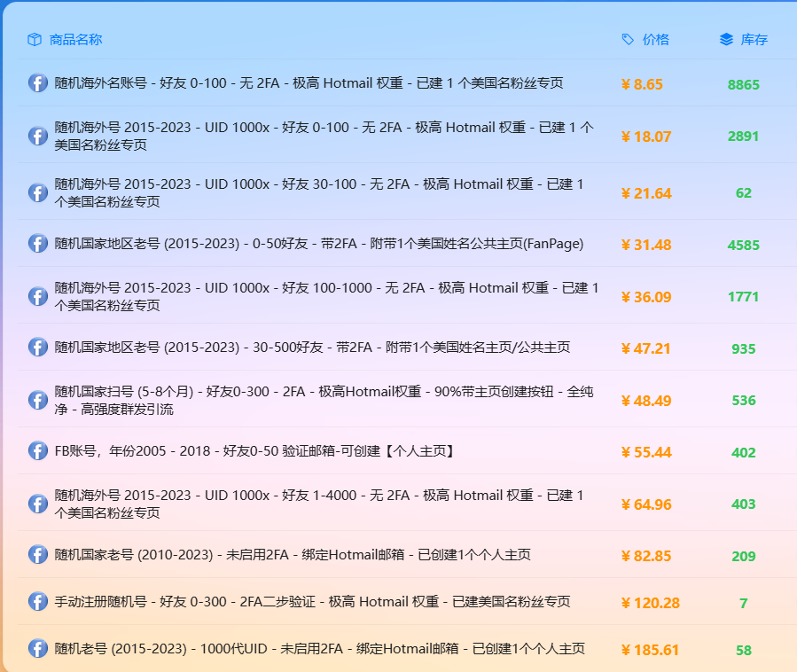Click Facebook icon for ¥ 31.48 product

pos(38,244)
